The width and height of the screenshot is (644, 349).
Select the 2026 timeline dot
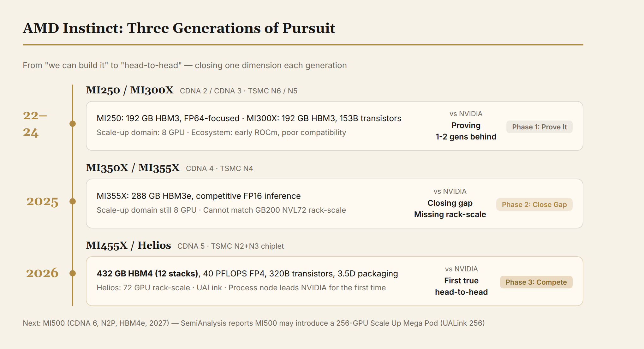coord(73,273)
